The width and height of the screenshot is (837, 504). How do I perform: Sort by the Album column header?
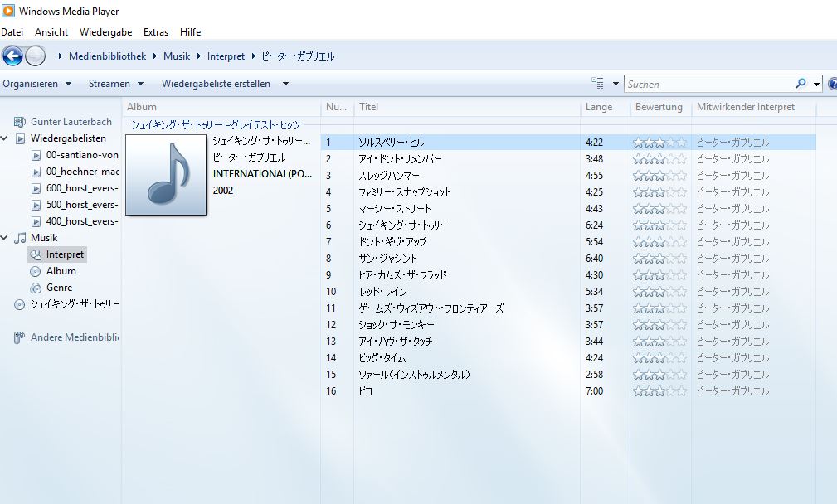pyautogui.click(x=221, y=107)
